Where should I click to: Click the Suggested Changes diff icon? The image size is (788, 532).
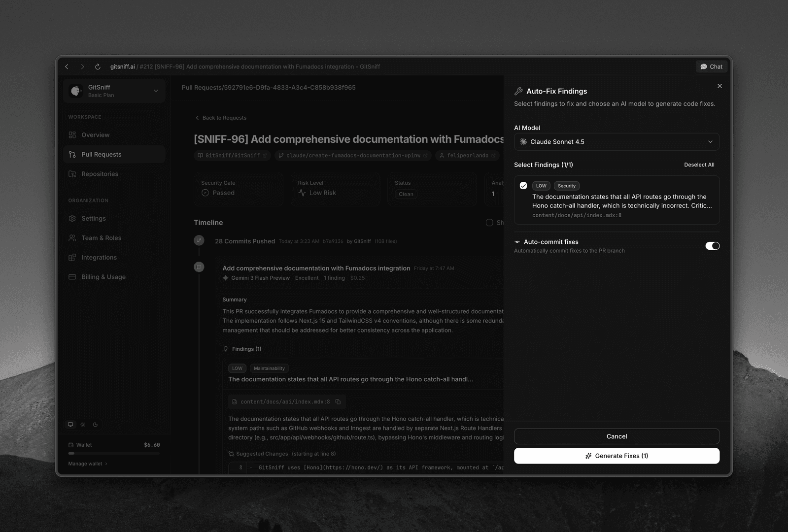(x=231, y=454)
